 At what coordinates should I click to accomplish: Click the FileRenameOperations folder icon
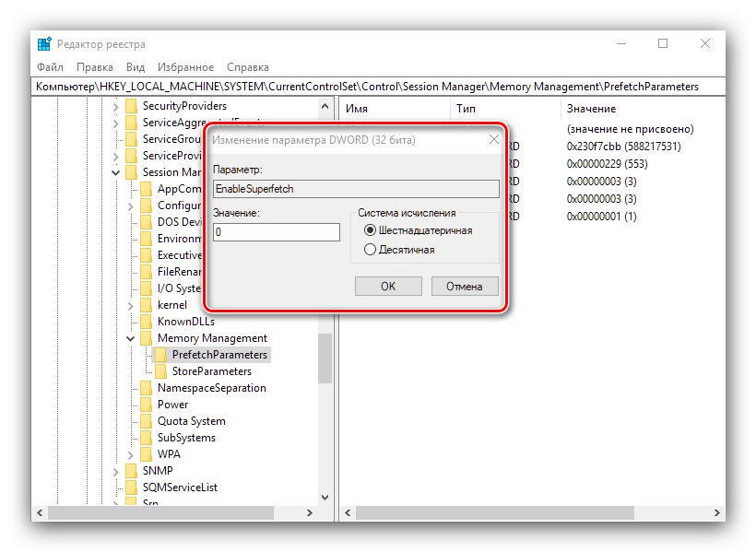(x=146, y=272)
